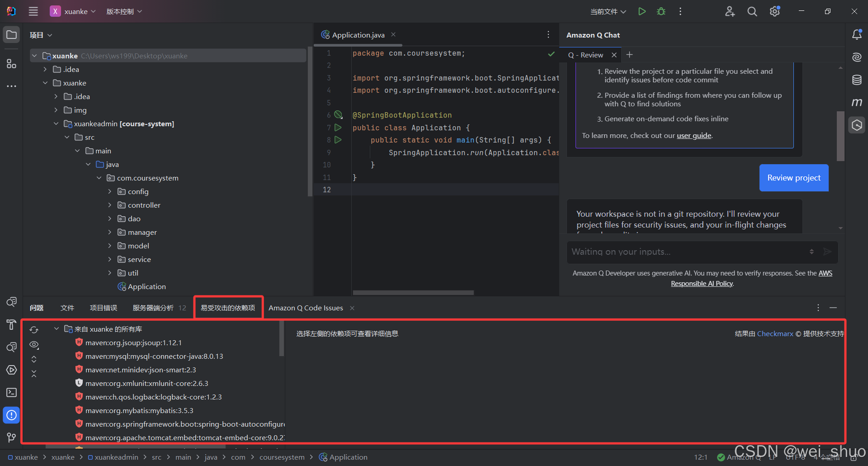Collapse the com.coursesystem package node
This screenshot has width=868, height=466.
click(x=99, y=178)
